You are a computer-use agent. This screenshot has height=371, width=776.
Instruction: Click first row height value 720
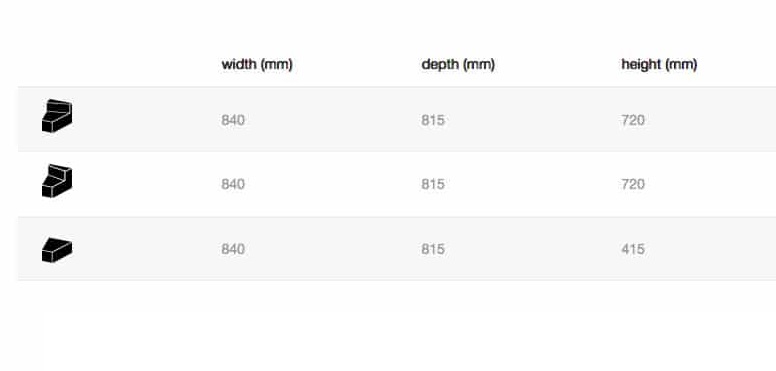point(633,120)
